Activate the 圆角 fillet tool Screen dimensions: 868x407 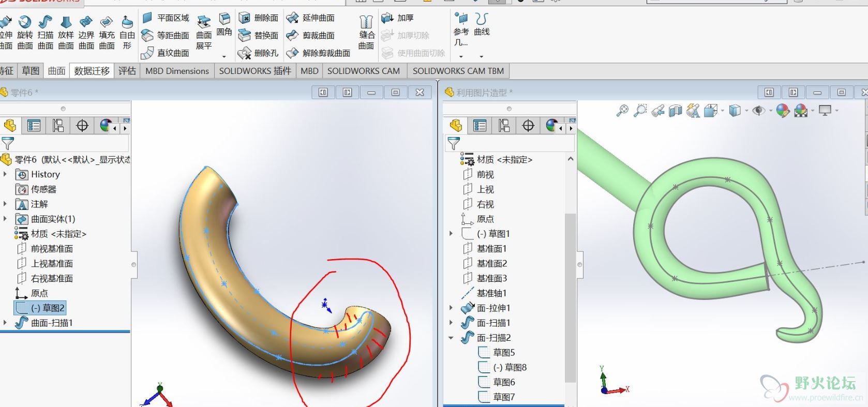224,25
